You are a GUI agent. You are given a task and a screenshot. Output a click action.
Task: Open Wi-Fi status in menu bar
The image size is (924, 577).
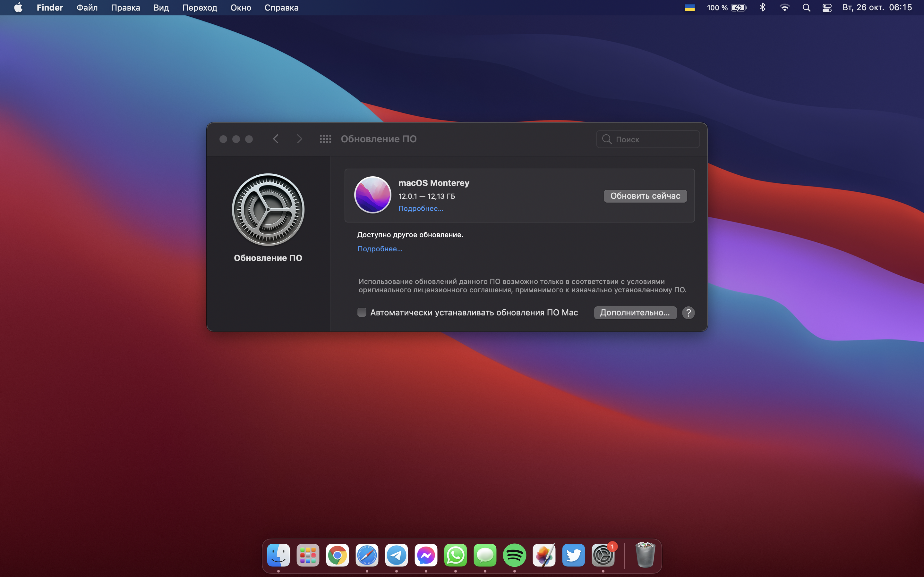(784, 8)
